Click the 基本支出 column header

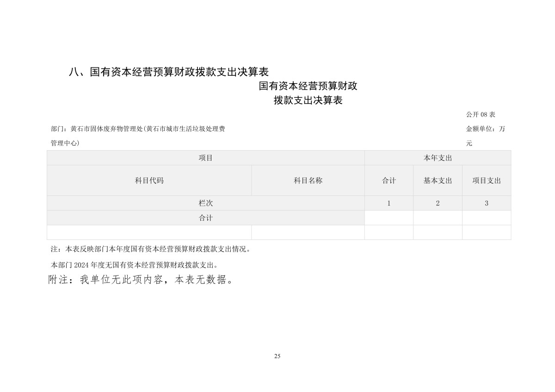coord(438,181)
